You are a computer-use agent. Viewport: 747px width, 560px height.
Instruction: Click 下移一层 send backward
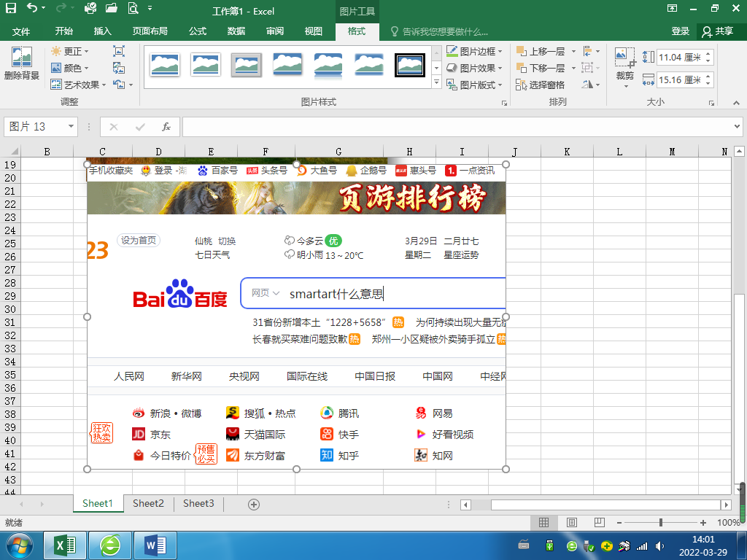pyautogui.click(x=541, y=68)
